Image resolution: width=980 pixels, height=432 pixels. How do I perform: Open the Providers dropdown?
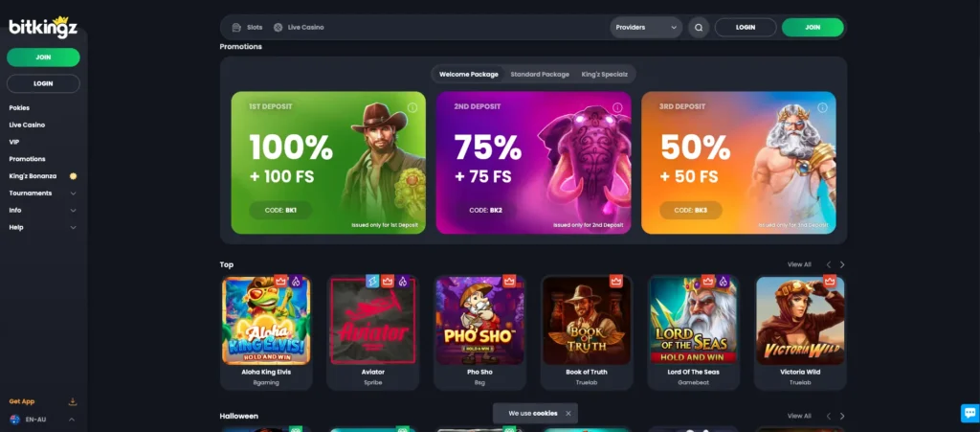pos(646,28)
